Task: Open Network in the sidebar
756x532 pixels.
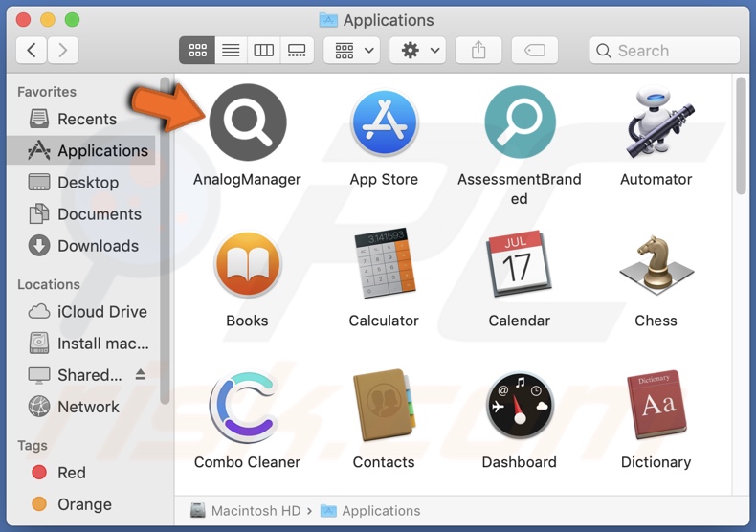Action: [81, 408]
